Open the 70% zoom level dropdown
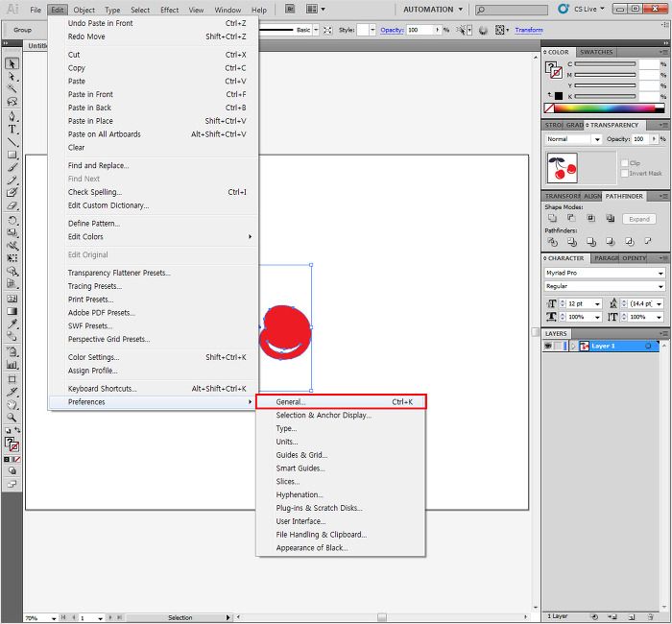Screen dimensions: 672x624 [54, 617]
